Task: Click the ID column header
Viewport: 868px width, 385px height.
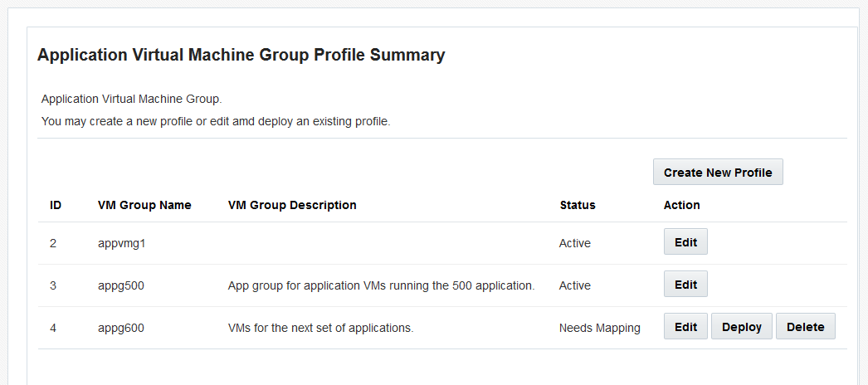Action: point(56,205)
